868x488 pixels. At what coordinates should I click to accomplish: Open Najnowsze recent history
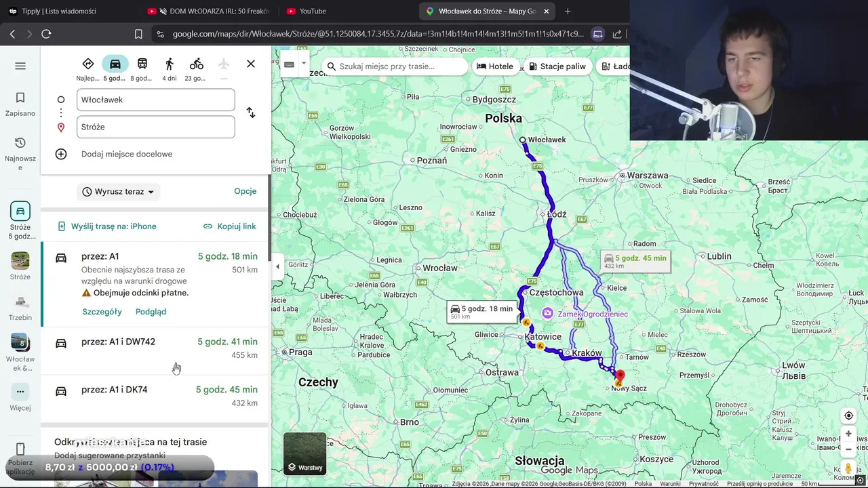click(x=20, y=153)
